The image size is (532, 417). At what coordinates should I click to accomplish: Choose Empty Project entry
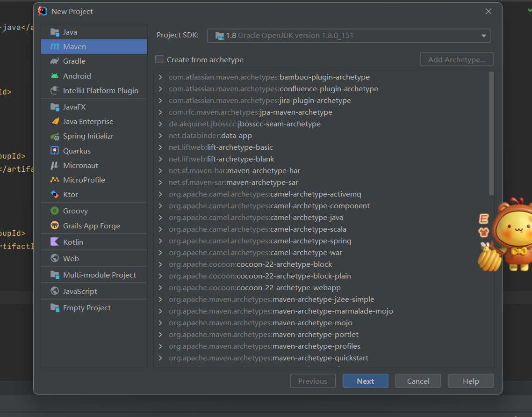coord(94,307)
